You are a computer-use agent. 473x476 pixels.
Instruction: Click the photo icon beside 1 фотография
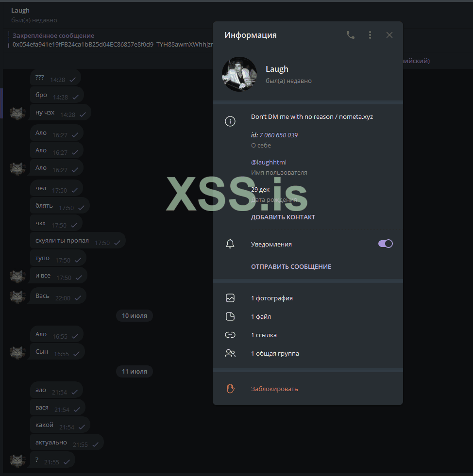tap(230, 298)
